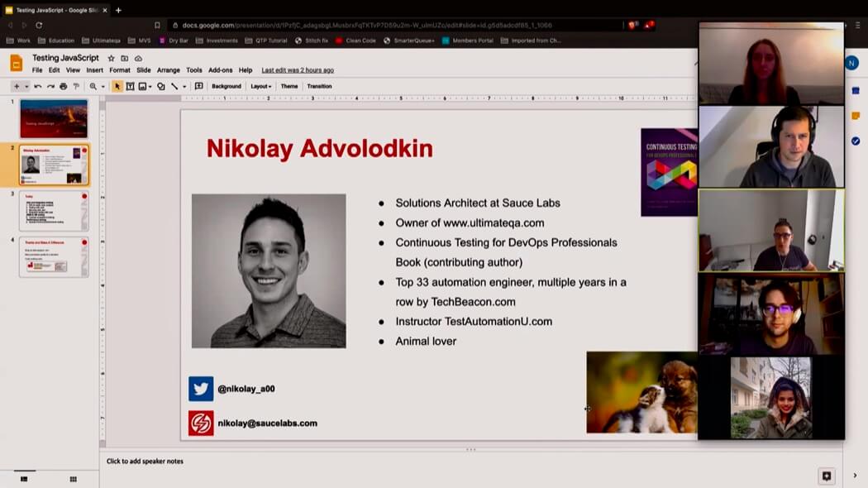Activate the paint format tool
The height and width of the screenshot is (488, 868).
click(76, 86)
